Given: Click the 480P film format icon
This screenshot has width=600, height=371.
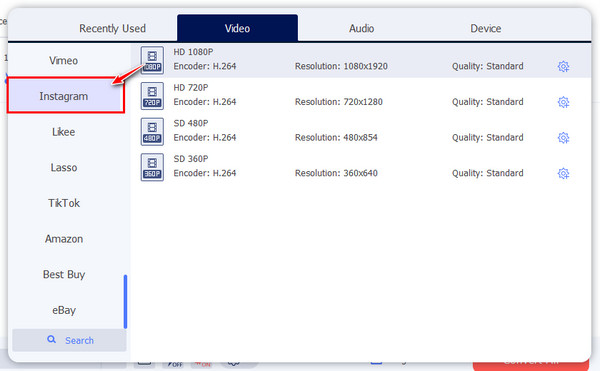Looking at the screenshot, I should [x=152, y=131].
